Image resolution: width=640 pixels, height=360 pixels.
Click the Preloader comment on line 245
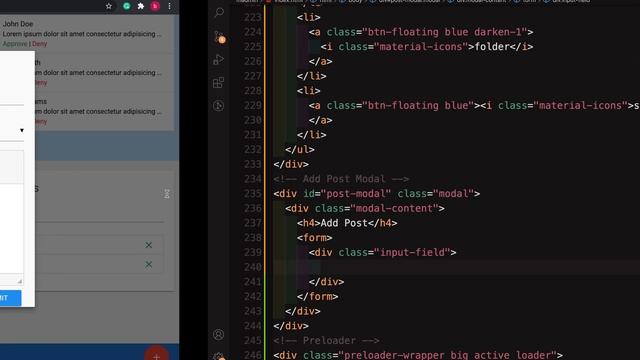point(326,340)
